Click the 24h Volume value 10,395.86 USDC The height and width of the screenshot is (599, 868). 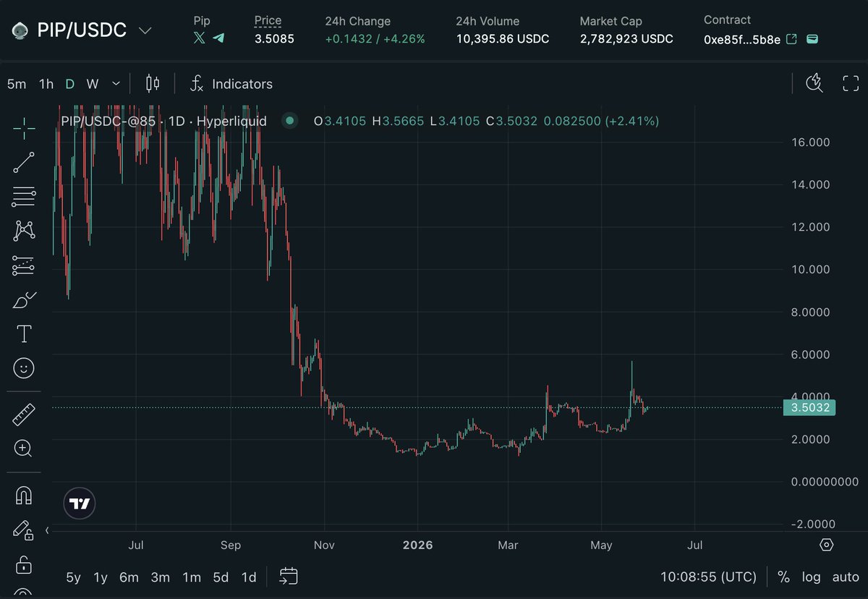(x=502, y=39)
